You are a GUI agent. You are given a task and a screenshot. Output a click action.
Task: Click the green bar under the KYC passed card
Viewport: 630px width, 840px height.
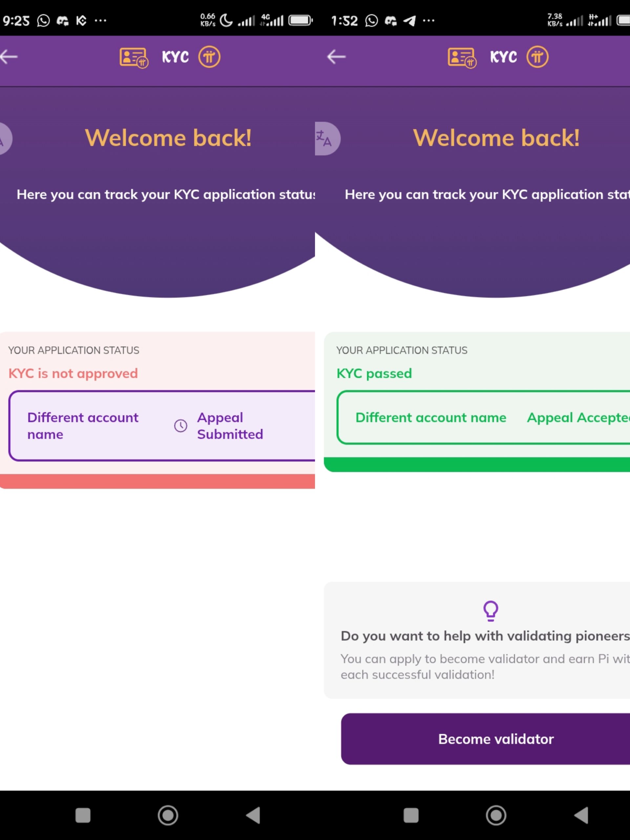click(477, 465)
